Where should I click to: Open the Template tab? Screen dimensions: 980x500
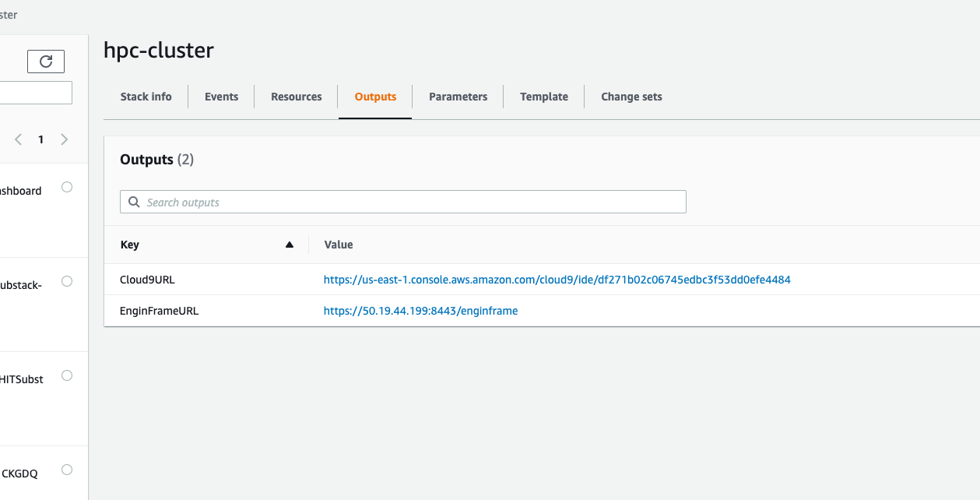point(544,97)
